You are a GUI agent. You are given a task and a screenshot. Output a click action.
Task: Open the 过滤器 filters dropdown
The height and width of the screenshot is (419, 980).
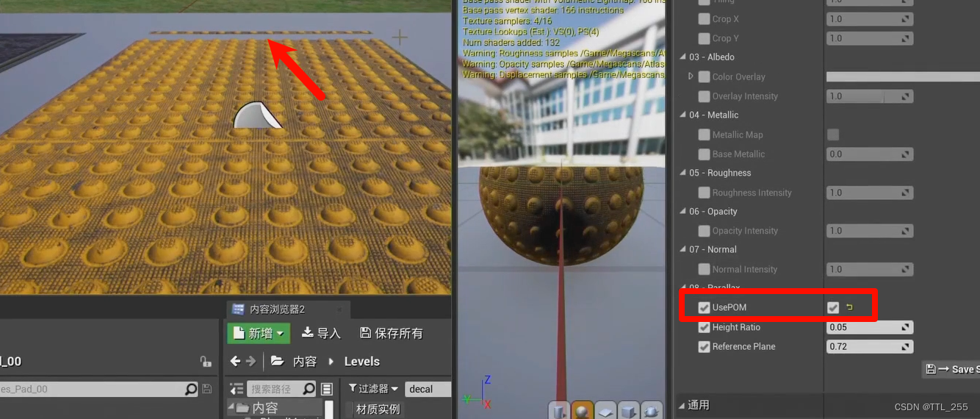pos(373,389)
